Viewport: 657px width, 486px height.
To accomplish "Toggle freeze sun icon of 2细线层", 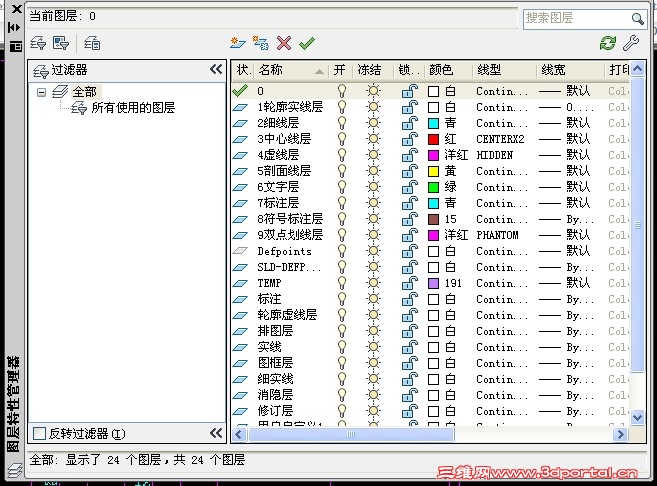I will (x=373, y=123).
